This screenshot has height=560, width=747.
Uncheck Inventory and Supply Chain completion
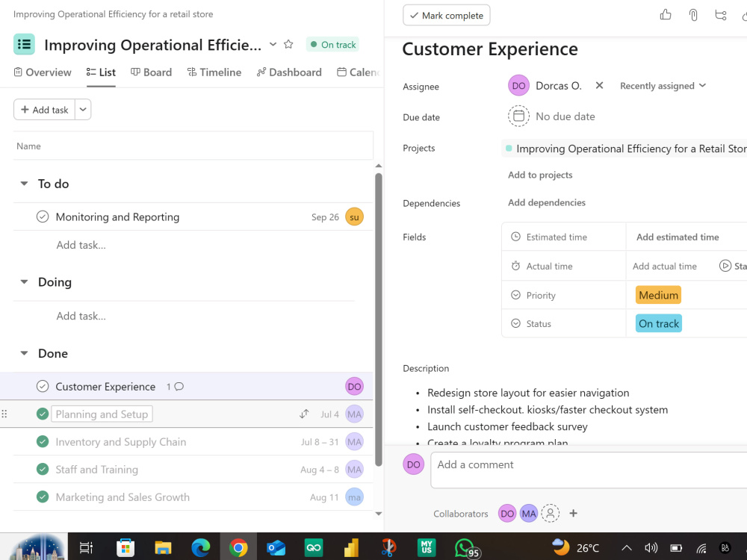click(x=43, y=441)
